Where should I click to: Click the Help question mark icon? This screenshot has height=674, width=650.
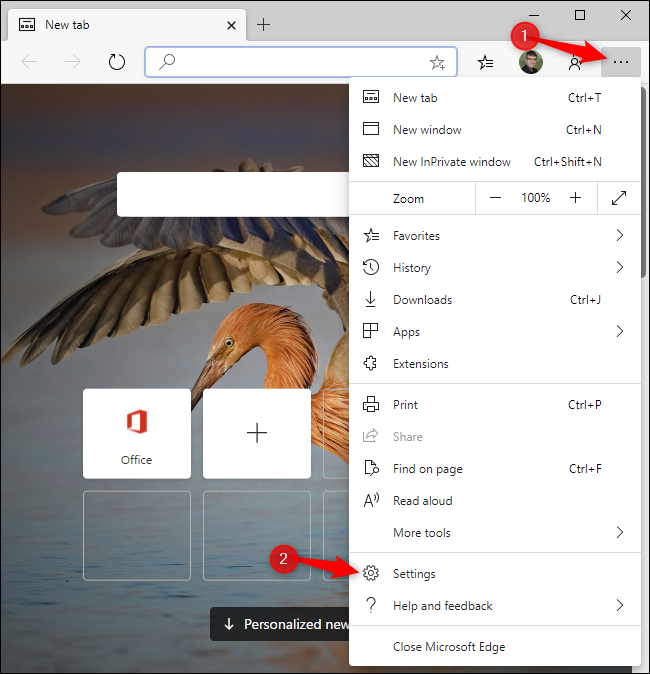371,605
